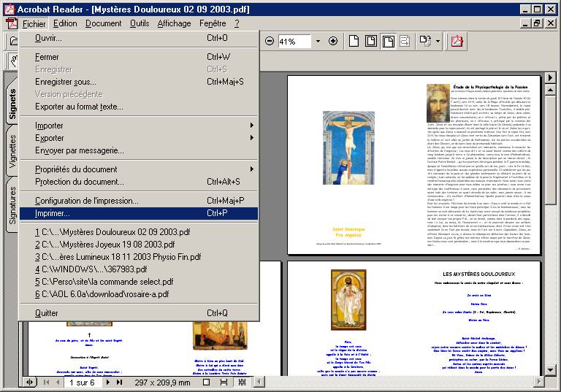This screenshot has width=561, height=392.
Task: Open the Document menu
Action: [x=104, y=23]
